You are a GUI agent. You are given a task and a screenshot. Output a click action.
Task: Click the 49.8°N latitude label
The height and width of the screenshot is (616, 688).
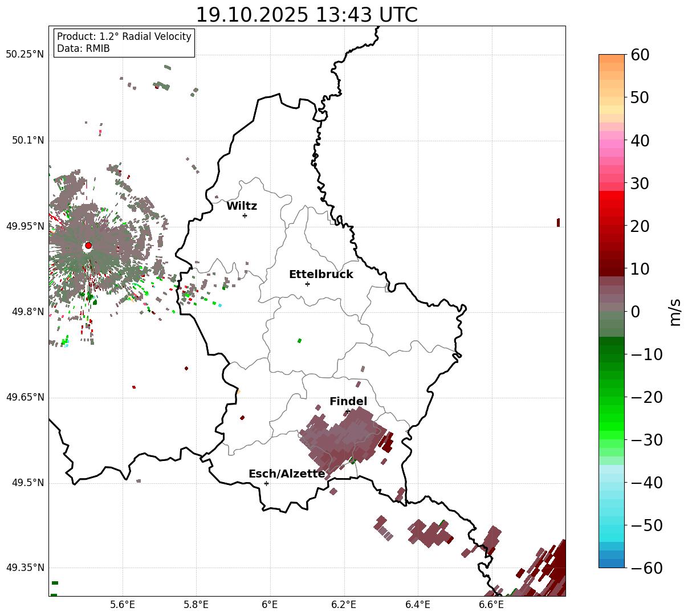click(28, 312)
